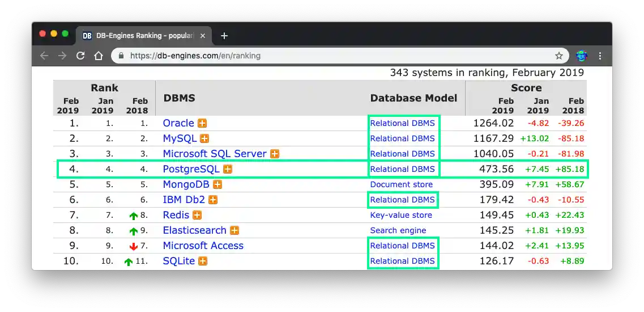
Task: Open the MongoDB link
Action: click(186, 184)
